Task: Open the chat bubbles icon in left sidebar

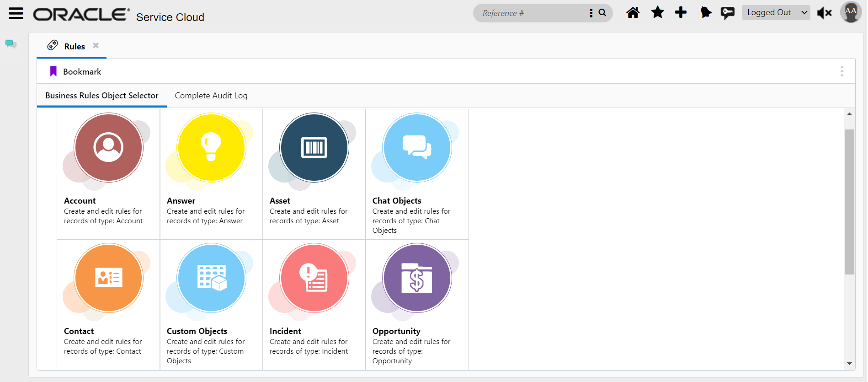Action: (11, 44)
